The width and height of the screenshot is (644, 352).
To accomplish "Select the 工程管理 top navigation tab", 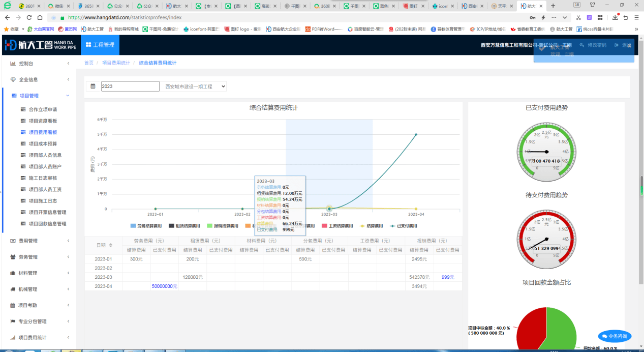I will pyautogui.click(x=100, y=45).
